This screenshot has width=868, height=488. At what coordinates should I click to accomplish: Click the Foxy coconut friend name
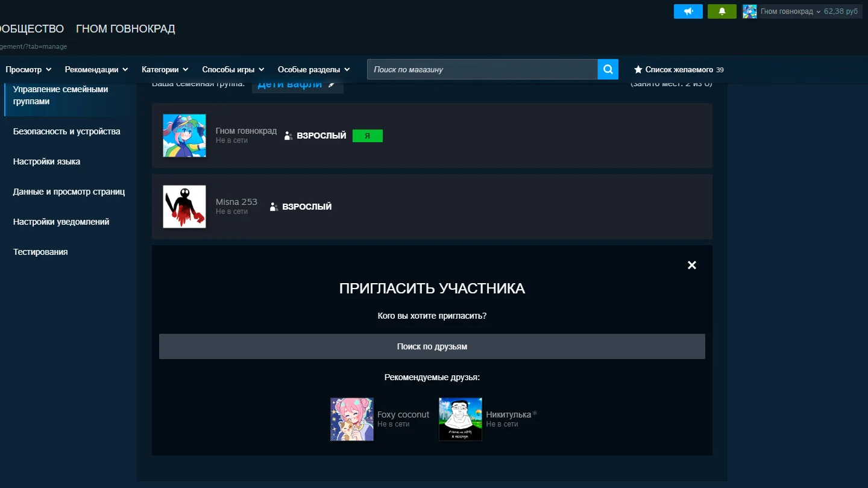point(403,414)
